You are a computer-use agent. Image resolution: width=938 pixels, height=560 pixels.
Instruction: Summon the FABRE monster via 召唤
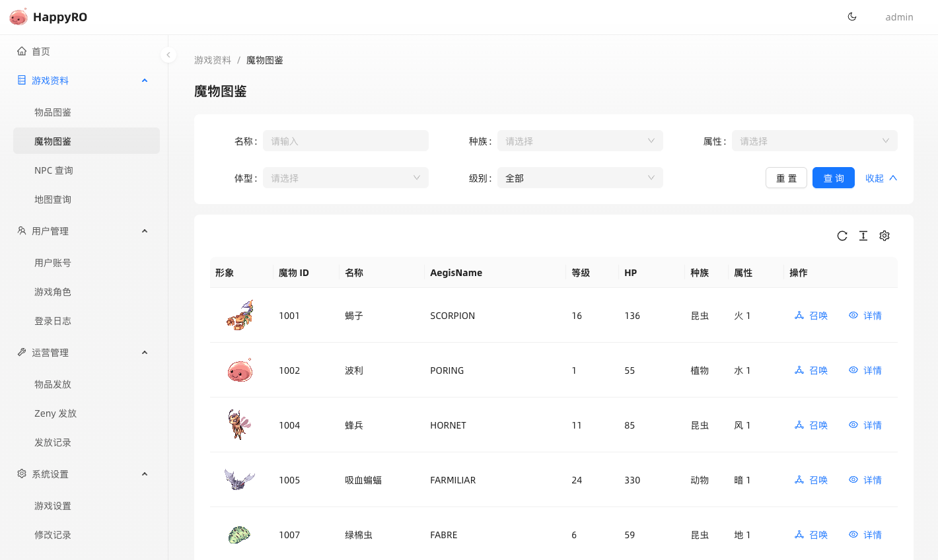tap(811, 535)
